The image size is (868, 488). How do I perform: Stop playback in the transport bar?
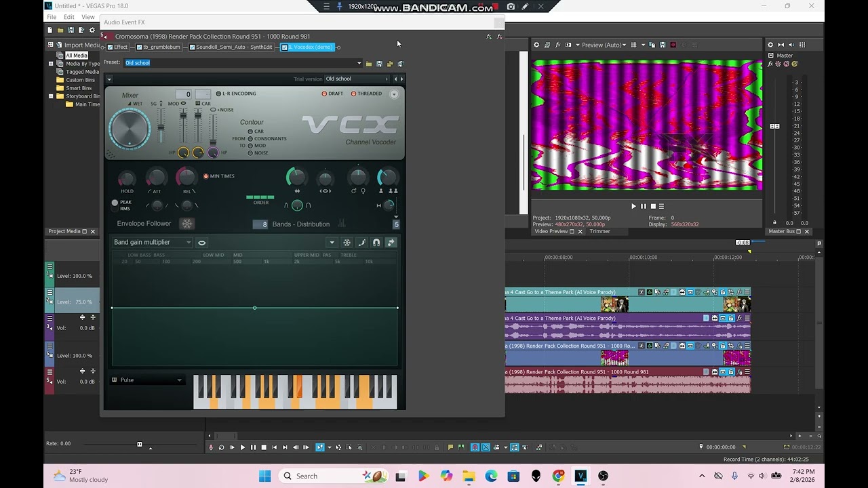(264, 447)
